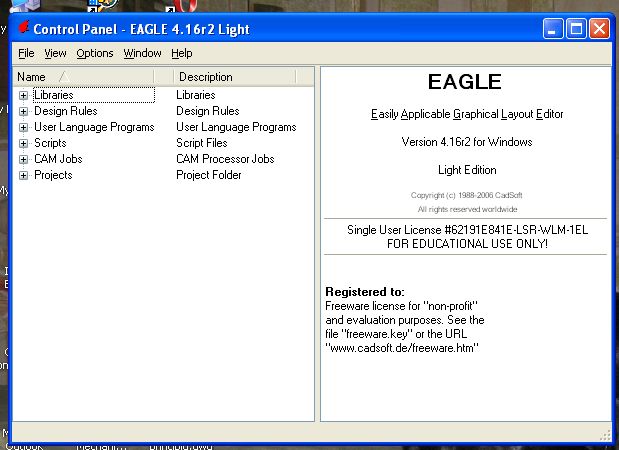Click the Single User License number text
The width and height of the screenshot is (619, 450).
[467, 230]
